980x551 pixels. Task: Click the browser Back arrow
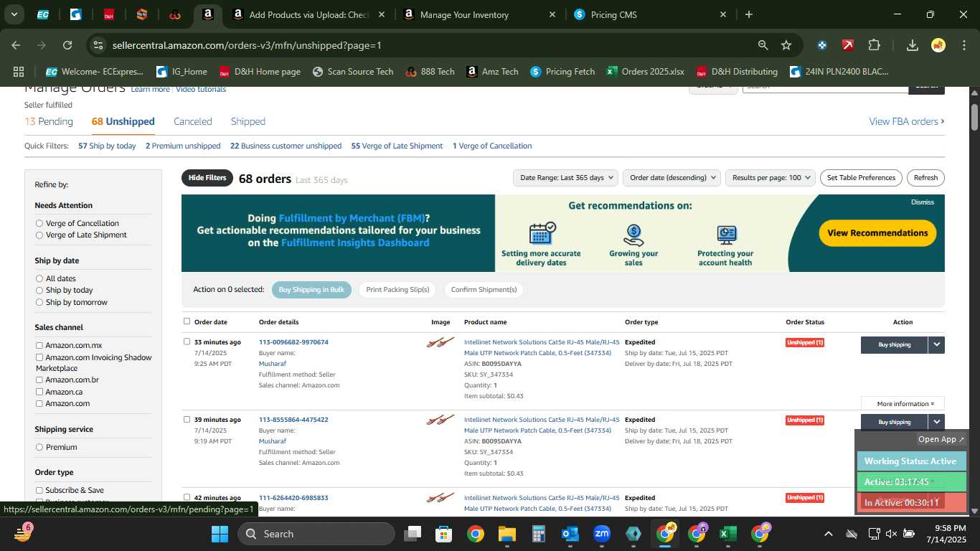coord(16,45)
